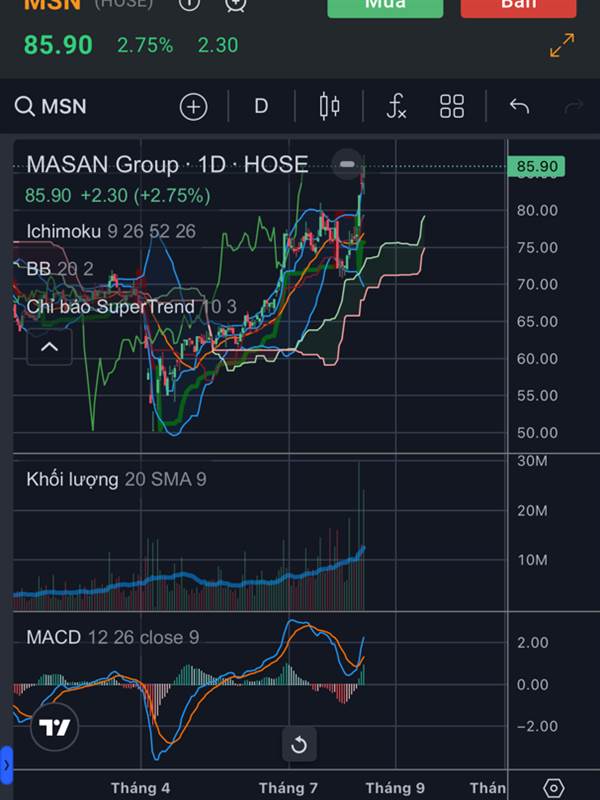Click the 80.00 price axis level
The height and width of the screenshot is (800, 600).
pyautogui.click(x=537, y=210)
